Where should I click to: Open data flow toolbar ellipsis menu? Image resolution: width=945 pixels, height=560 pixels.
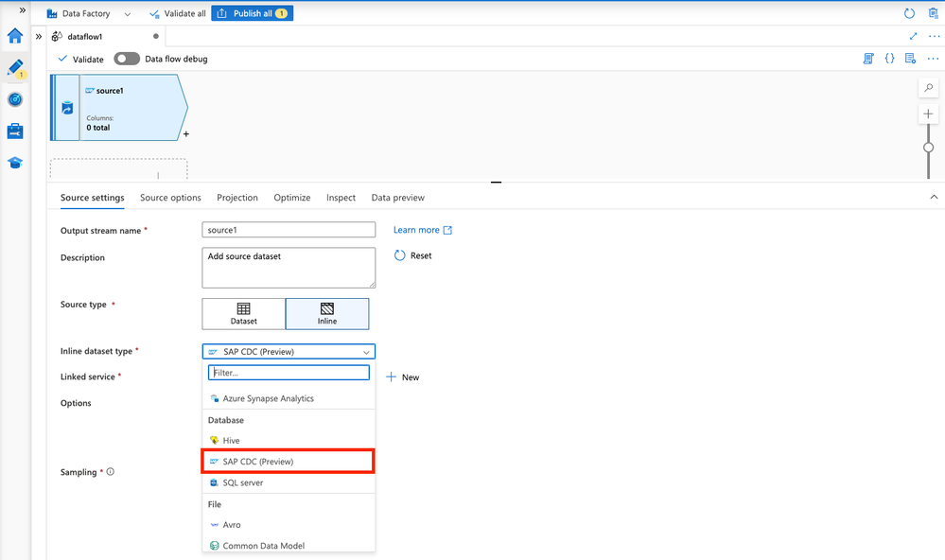(x=933, y=59)
